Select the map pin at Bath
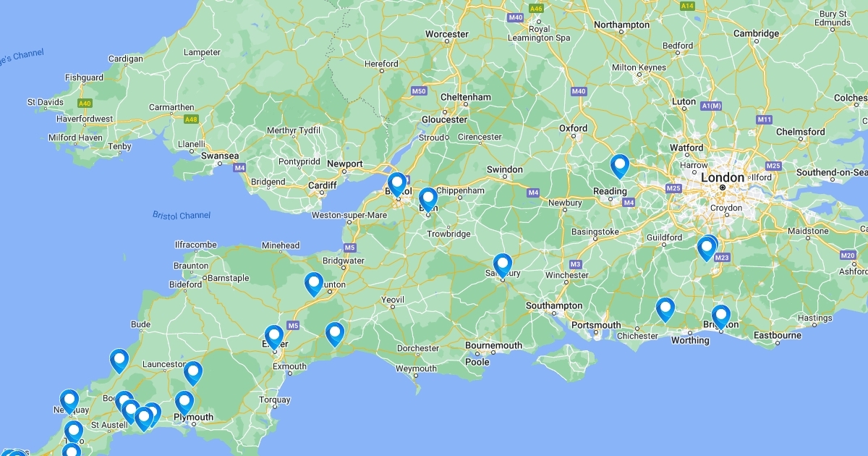Viewport: 868px width, 456px height. tap(428, 199)
